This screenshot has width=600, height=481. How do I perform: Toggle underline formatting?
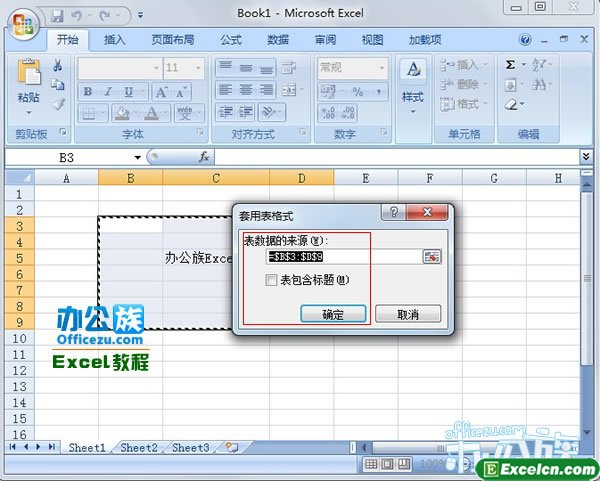(129, 92)
